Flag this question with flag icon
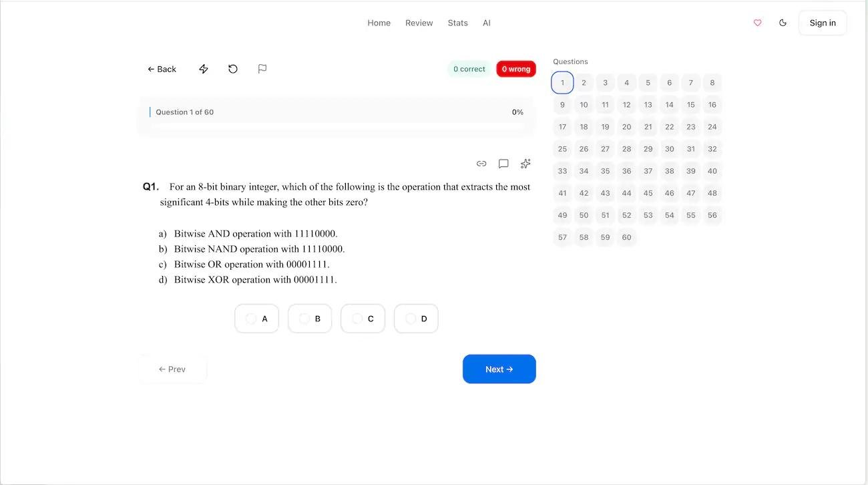The width and height of the screenshot is (868, 485). tap(262, 69)
